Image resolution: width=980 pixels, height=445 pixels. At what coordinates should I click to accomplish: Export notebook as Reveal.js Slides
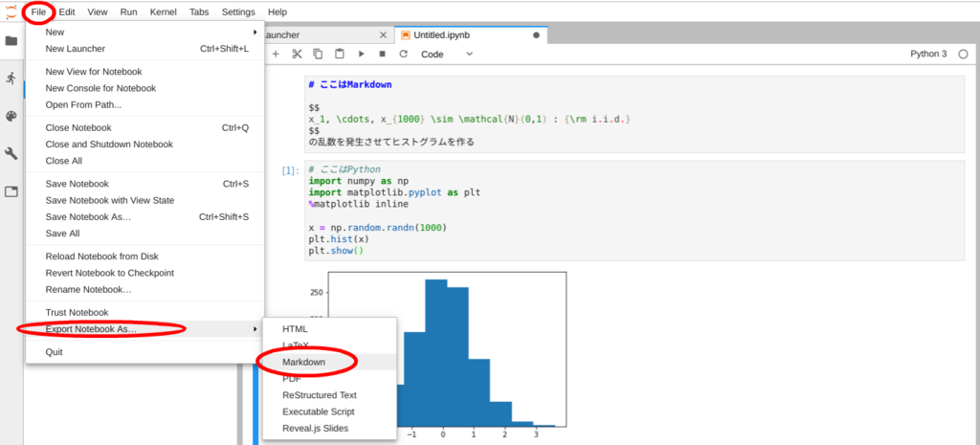pos(329,428)
